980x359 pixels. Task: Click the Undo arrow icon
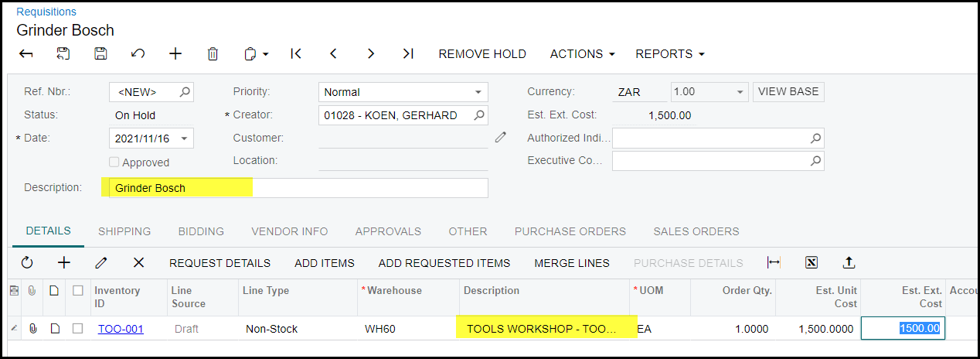[x=138, y=54]
